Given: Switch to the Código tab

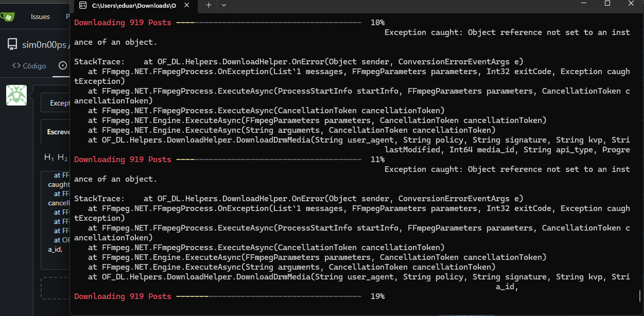Looking at the screenshot, I should click(29, 66).
